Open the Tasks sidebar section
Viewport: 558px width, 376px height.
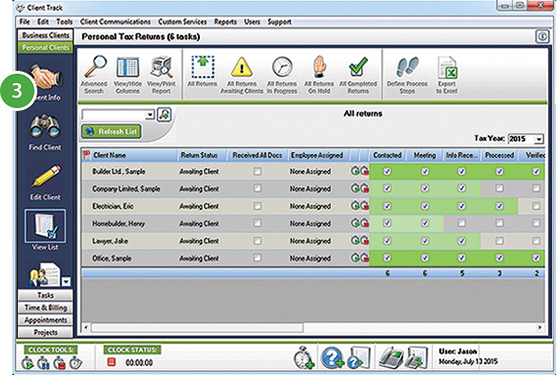tap(46, 295)
